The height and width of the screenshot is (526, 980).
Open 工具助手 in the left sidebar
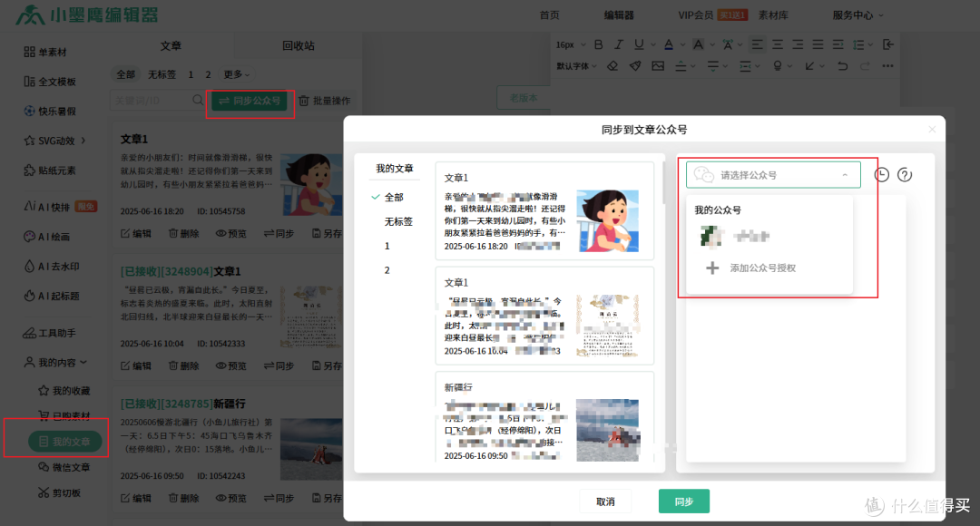[49, 333]
